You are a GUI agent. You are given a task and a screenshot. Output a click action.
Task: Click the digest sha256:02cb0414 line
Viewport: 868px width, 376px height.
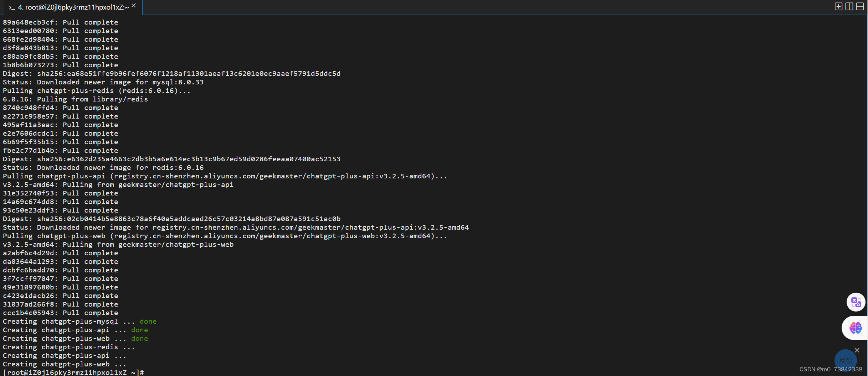pyautogui.click(x=171, y=219)
